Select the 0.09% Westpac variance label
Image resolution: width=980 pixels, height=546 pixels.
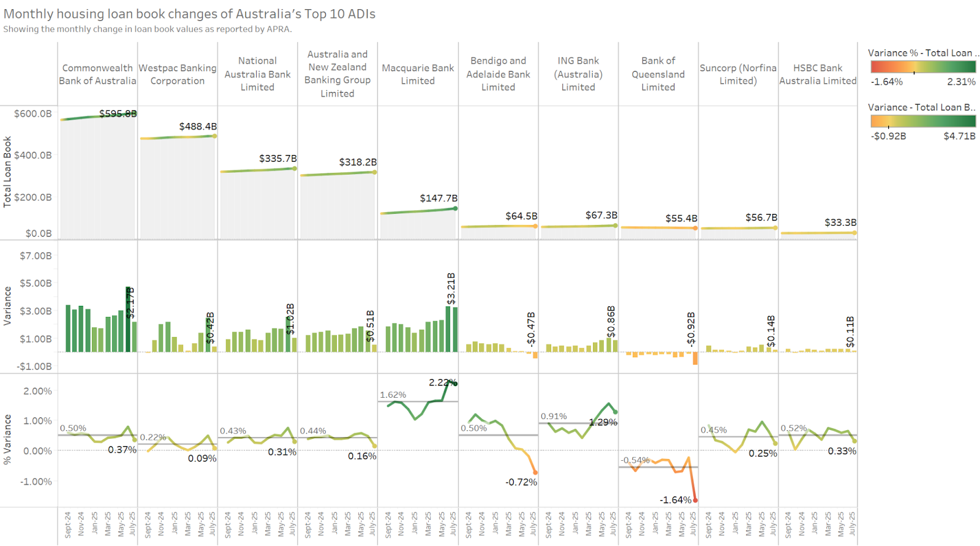click(x=202, y=458)
